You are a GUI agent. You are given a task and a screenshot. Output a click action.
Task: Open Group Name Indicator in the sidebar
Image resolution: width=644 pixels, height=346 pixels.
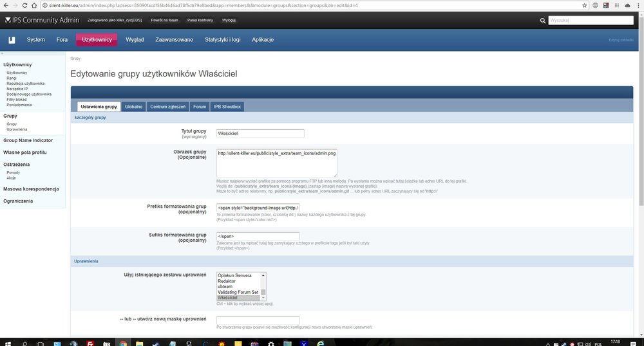point(28,140)
